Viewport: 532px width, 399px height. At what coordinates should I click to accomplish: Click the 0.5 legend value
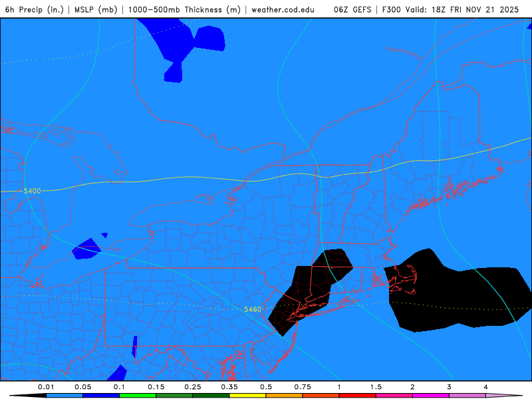tap(266, 387)
